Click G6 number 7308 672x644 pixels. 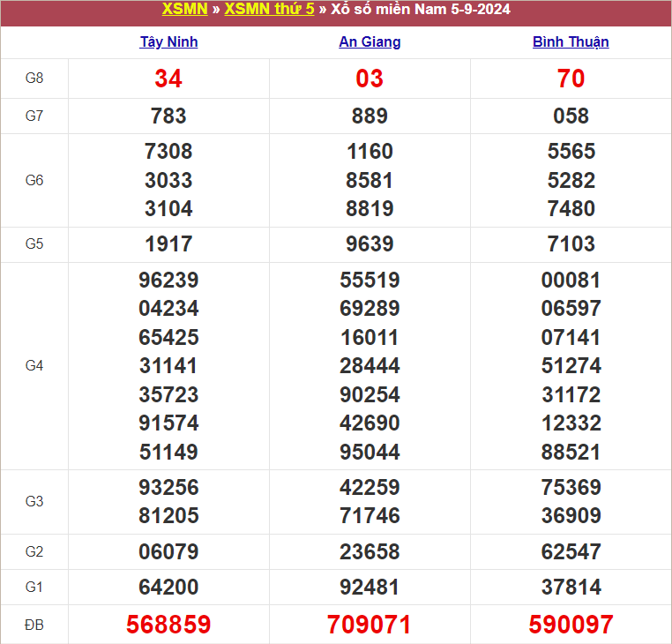[168, 151]
